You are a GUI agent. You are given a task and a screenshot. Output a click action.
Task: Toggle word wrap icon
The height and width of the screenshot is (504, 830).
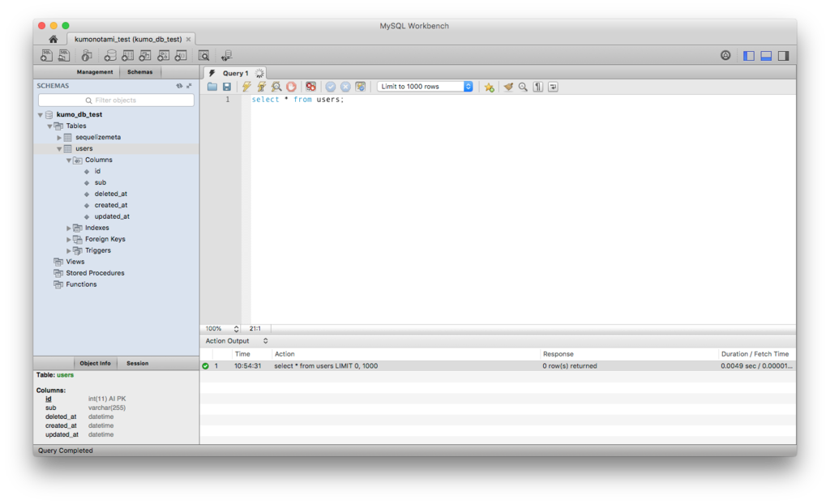point(553,86)
